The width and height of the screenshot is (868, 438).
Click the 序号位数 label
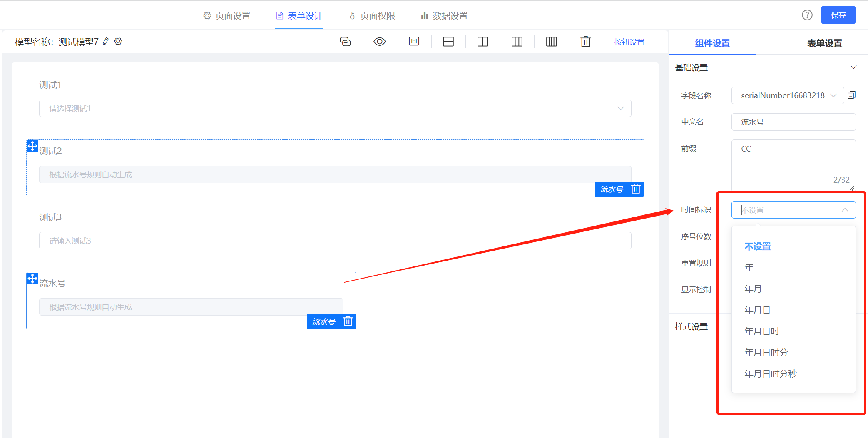pyautogui.click(x=696, y=236)
